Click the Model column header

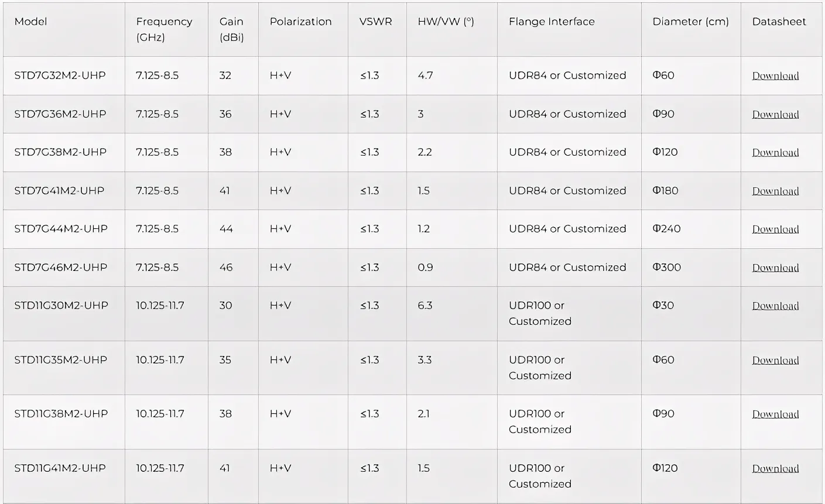coord(31,22)
